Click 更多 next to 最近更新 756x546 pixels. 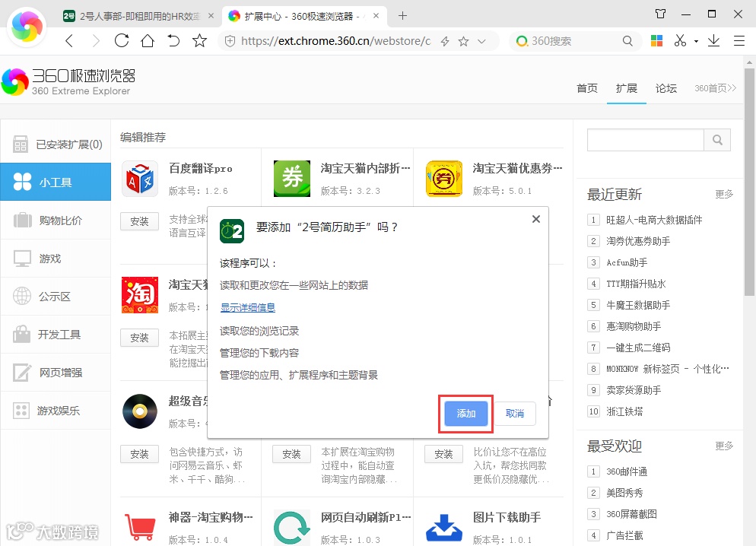[724, 194]
